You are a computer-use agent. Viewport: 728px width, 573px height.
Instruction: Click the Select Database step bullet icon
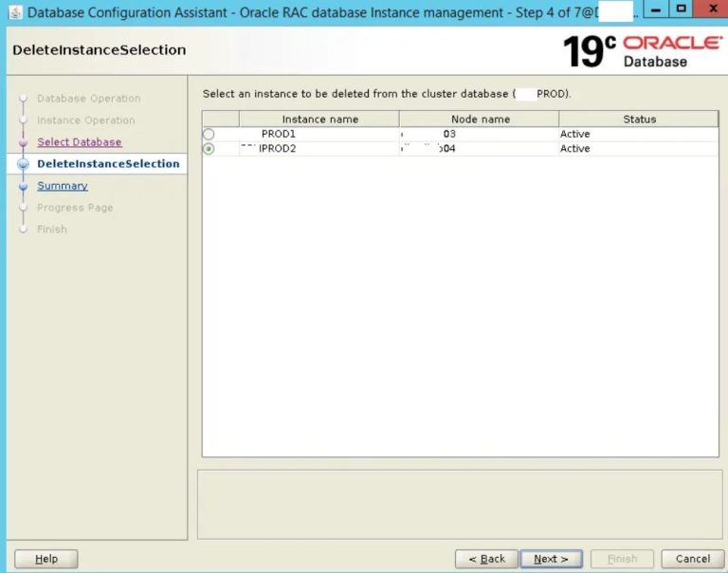(24, 142)
